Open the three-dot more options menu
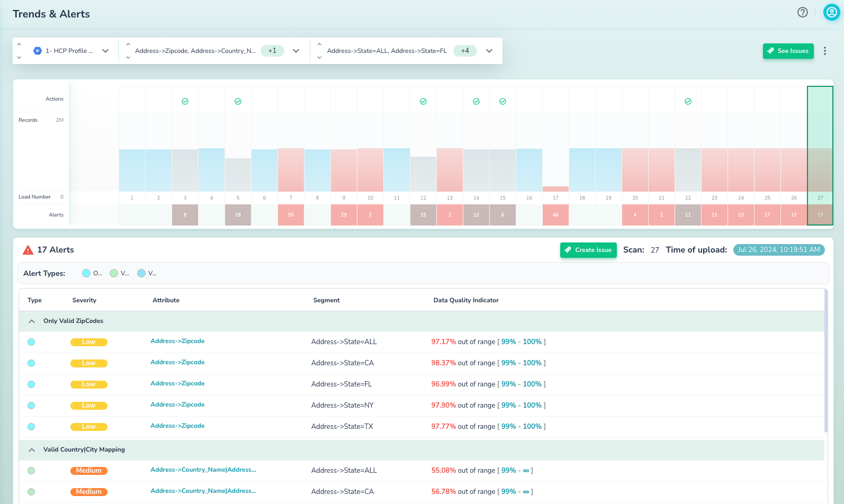Screen dimensions: 844x504 824,51
